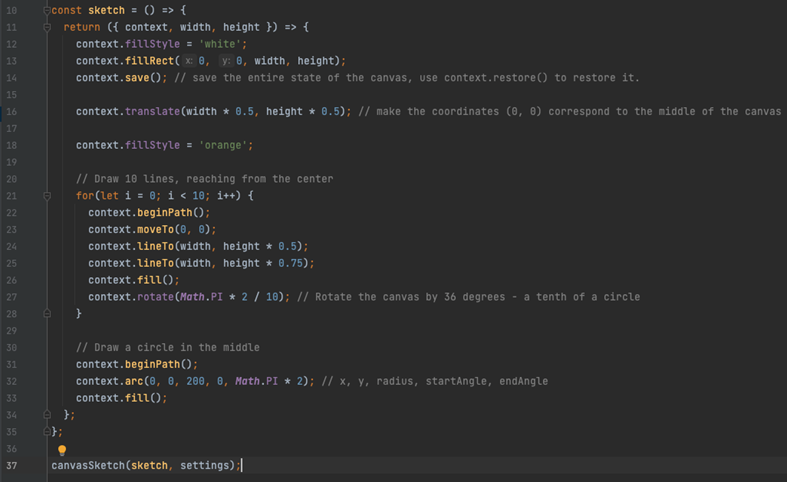The height and width of the screenshot is (482, 787).
Task: Click the return keyword on line 11
Action: point(82,27)
